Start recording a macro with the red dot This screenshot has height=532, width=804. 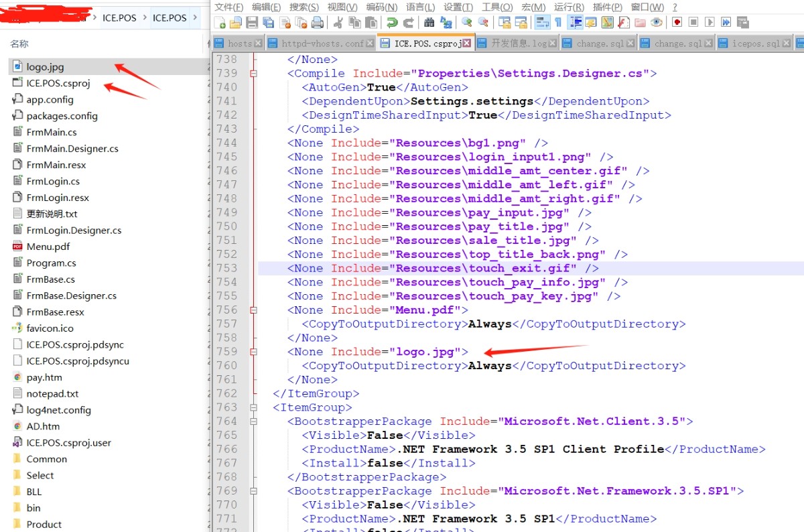click(677, 22)
